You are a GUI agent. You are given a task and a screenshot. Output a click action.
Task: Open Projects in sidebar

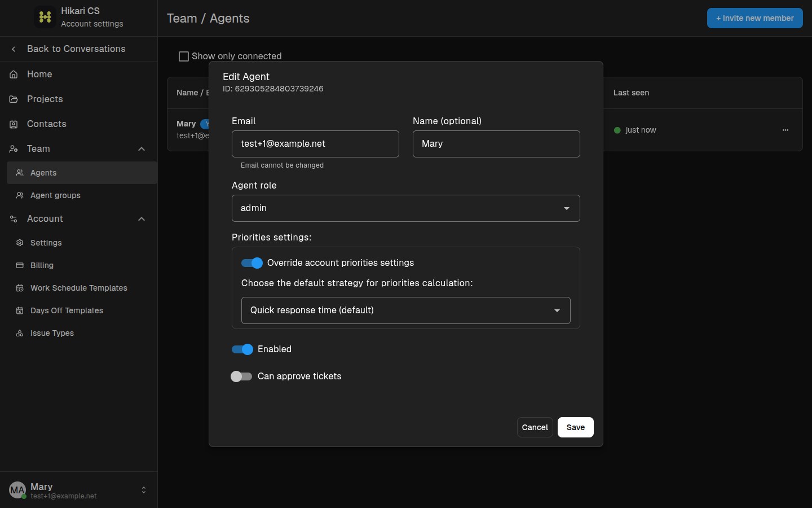79,99
